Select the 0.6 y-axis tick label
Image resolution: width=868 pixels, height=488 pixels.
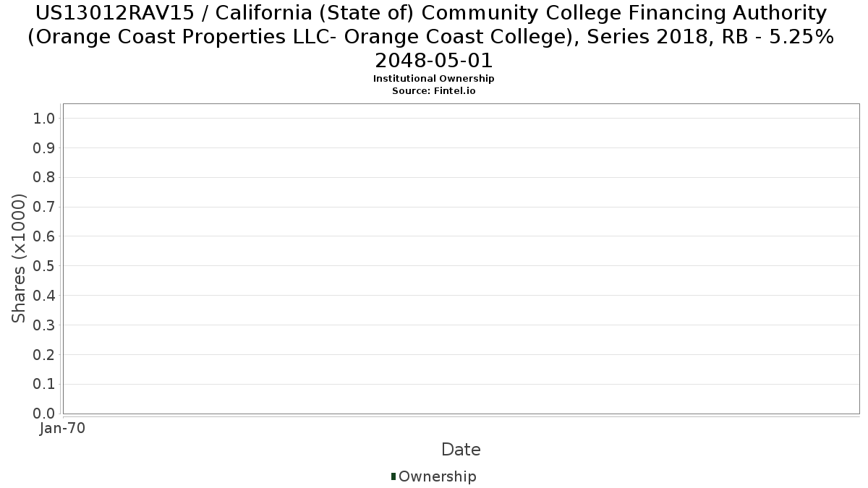pyautogui.click(x=44, y=236)
